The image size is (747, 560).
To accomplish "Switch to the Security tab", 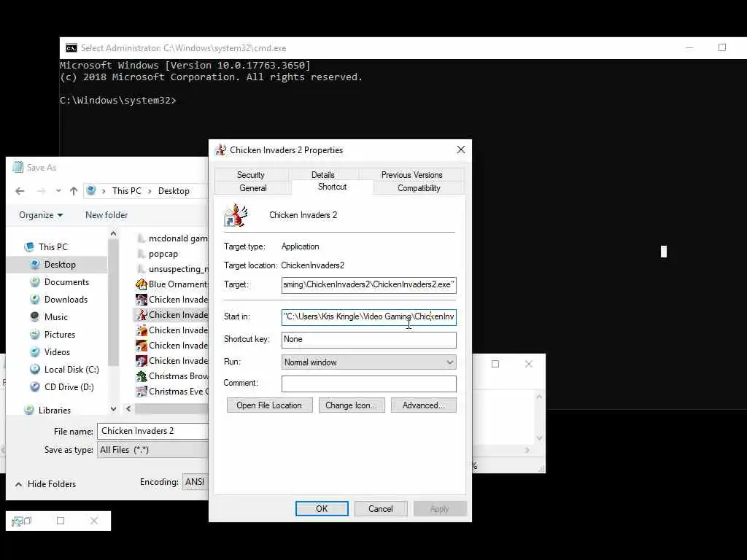I will coord(251,175).
